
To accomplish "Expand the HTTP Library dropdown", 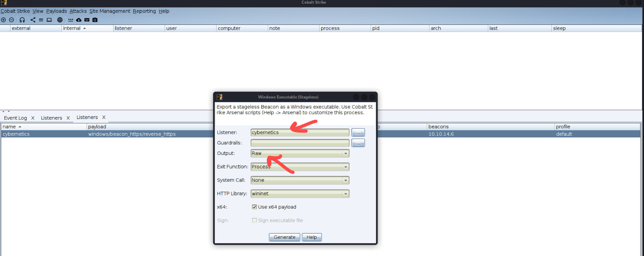I will (300, 194).
